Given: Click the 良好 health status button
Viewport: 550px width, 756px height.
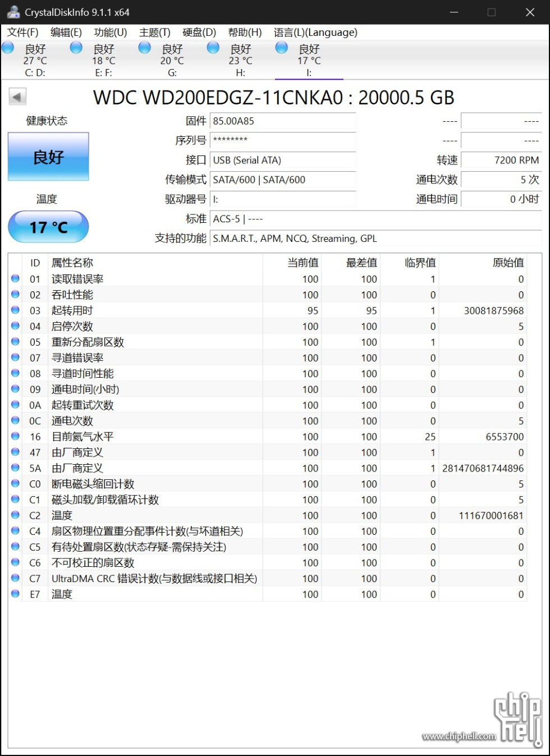Looking at the screenshot, I should coord(48,157).
